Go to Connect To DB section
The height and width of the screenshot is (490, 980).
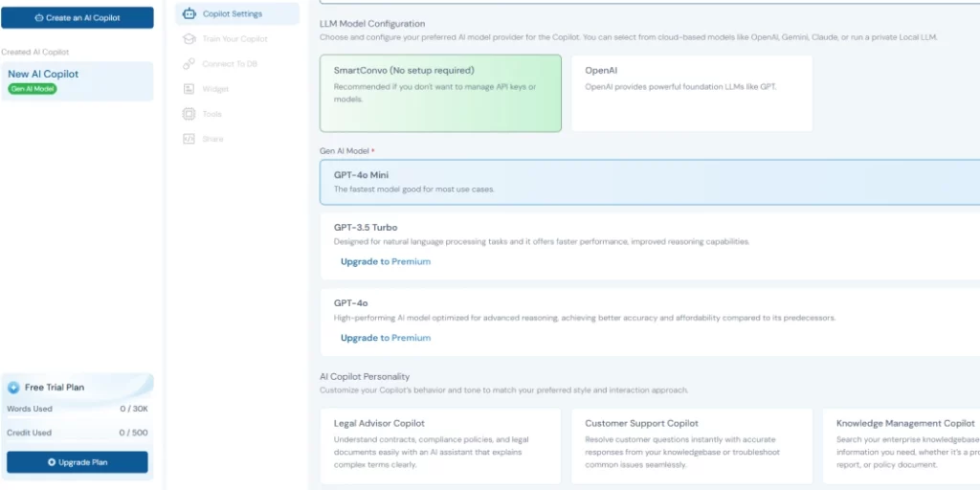[x=237, y=64]
